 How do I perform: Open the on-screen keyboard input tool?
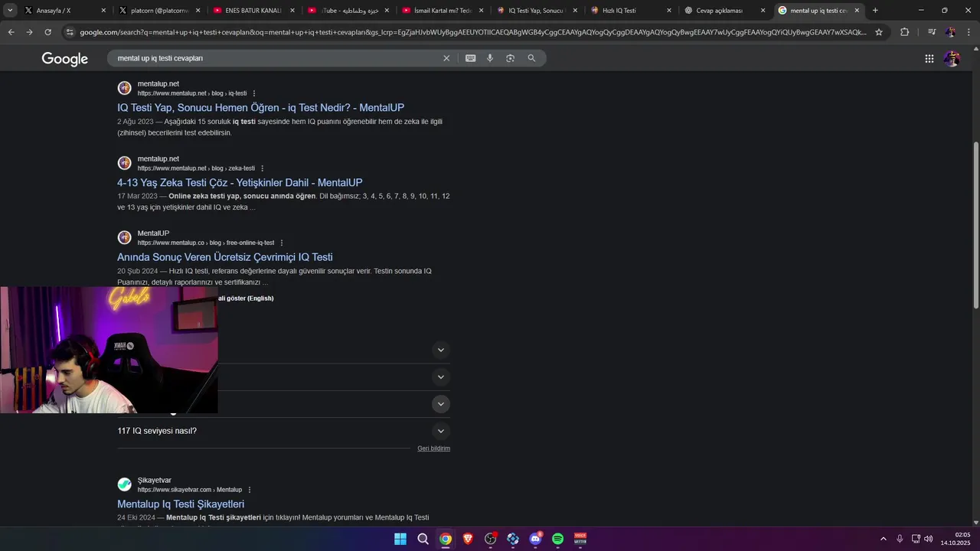click(x=471, y=58)
